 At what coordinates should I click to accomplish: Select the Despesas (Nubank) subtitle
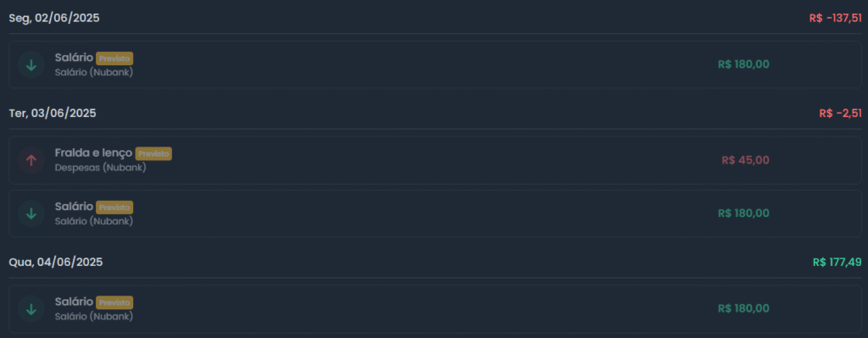pyautogui.click(x=100, y=167)
